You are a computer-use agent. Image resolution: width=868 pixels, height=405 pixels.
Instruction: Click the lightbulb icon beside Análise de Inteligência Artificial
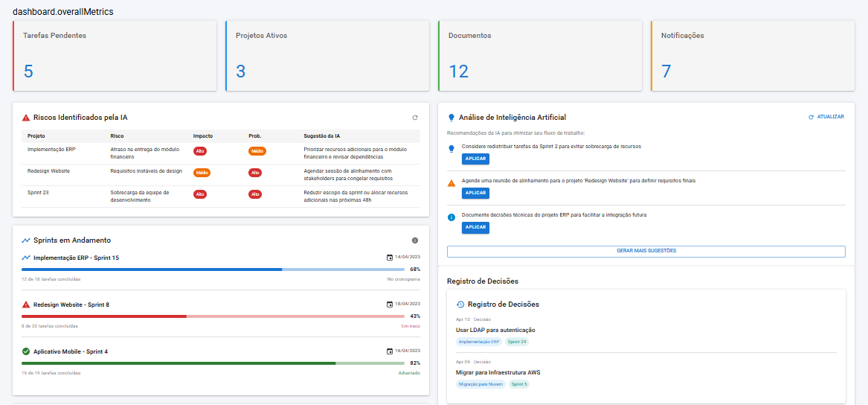point(451,118)
